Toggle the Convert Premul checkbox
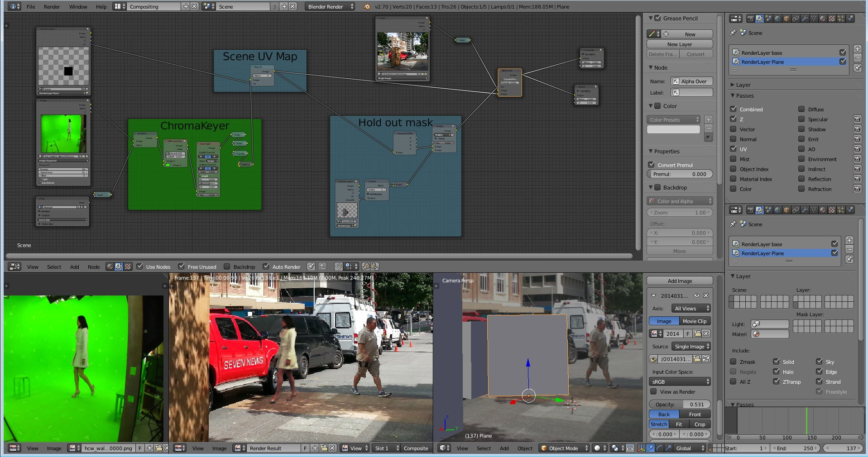868x457 pixels. click(x=652, y=165)
